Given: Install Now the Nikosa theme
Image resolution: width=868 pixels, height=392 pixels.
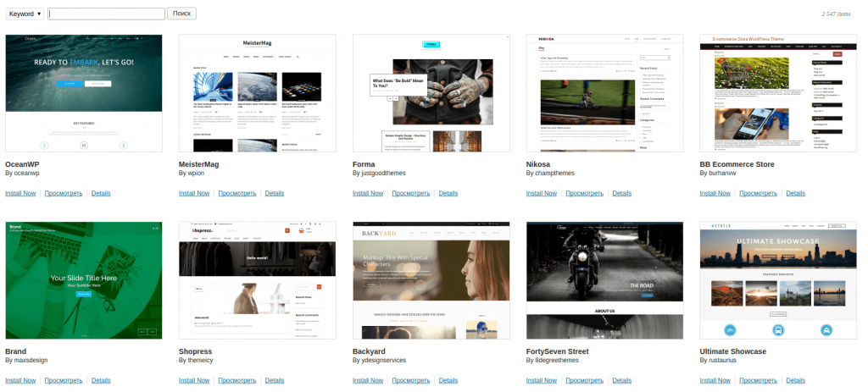Looking at the screenshot, I should (x=542, y=194).
